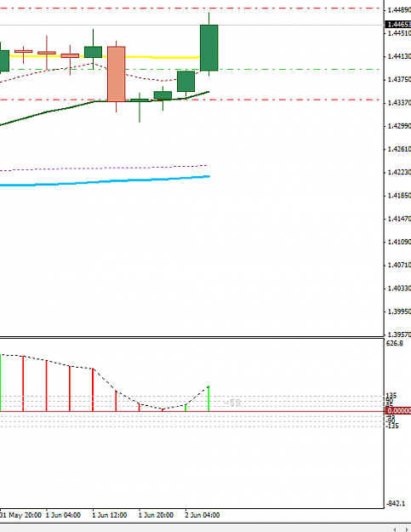Select the yellow moving average line
Screen dimensions: 411x532
[163, 58]
